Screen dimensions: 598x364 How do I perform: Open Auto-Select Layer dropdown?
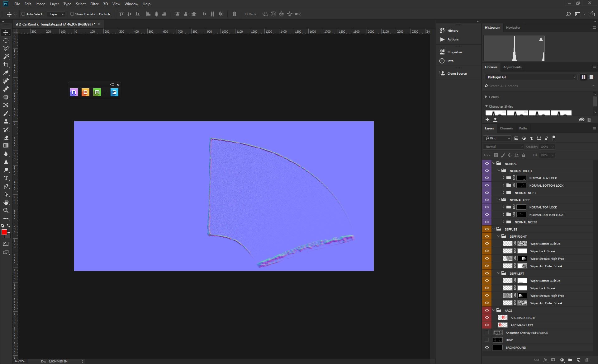(x=56, y=14)
